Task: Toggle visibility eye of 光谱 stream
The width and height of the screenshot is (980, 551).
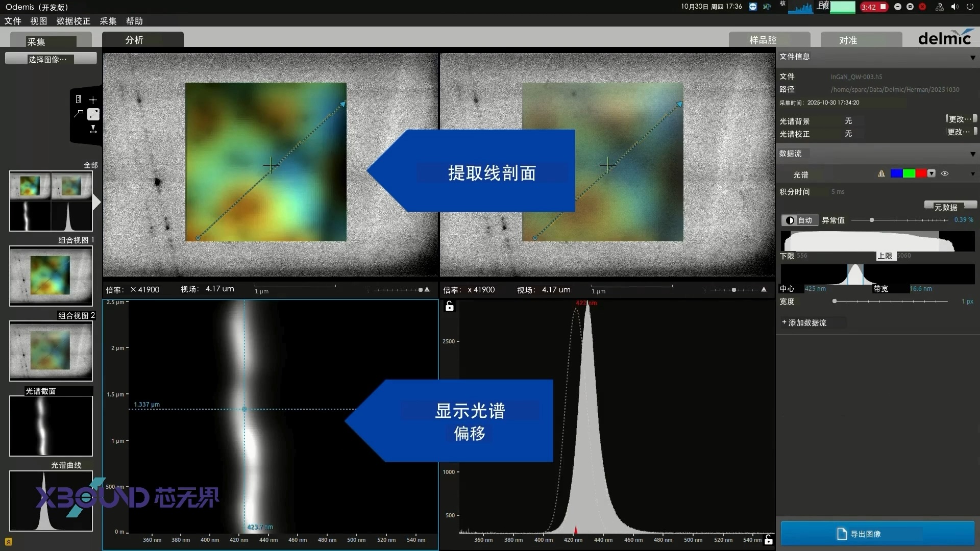Action: point(945,173)
